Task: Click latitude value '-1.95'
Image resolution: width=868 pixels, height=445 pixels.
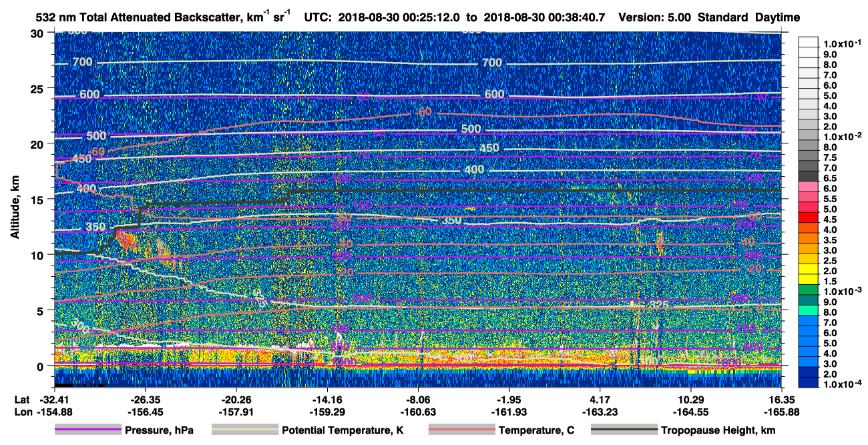Action: pos(509,399)
